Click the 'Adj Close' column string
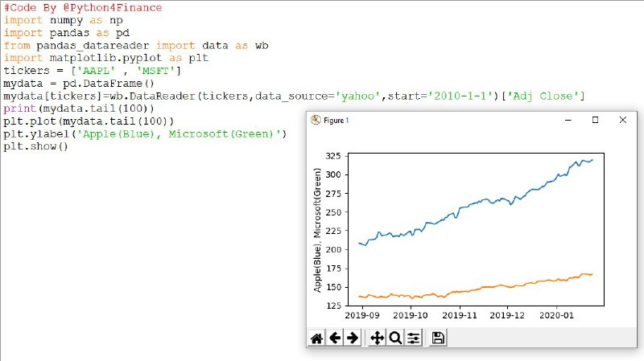The height and width of the screenshot is (361, 644). pyautogui.click(x=543, y=96)
